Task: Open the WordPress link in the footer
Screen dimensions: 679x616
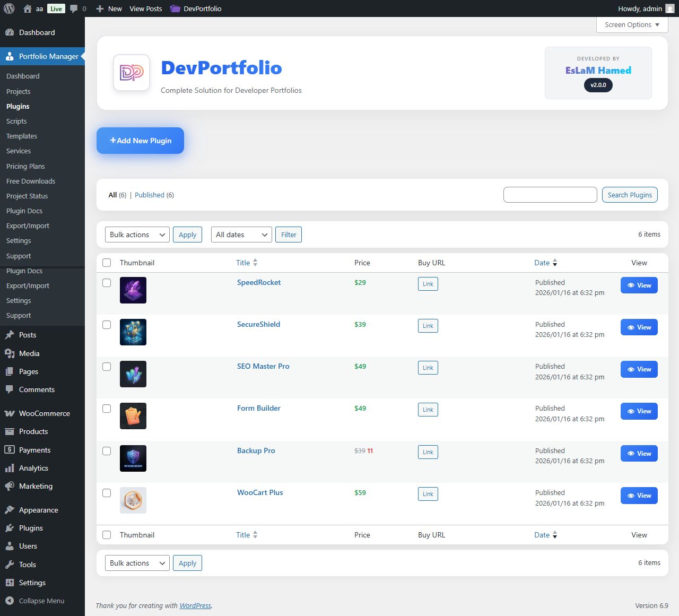Action: (195, 605)
